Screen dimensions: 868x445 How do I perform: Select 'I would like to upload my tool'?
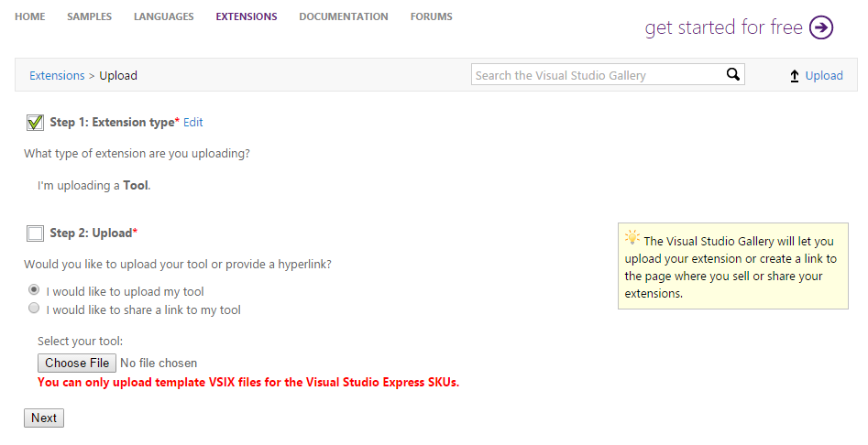34,289
